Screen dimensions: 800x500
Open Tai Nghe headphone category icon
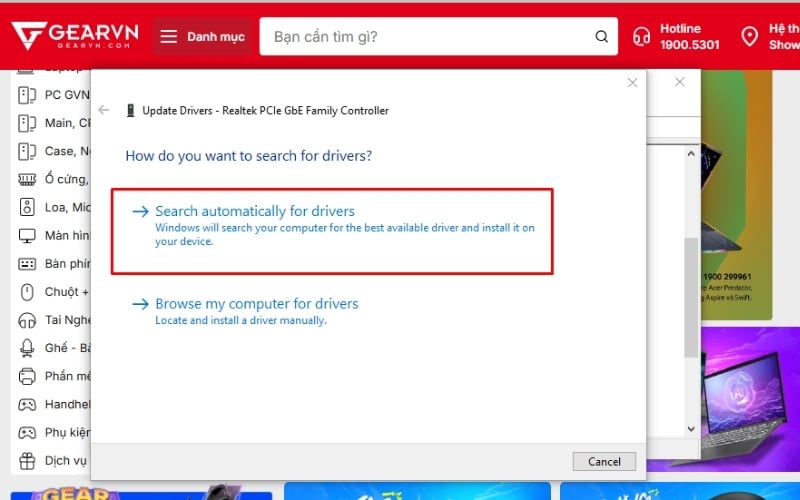(x=27, y=320)
